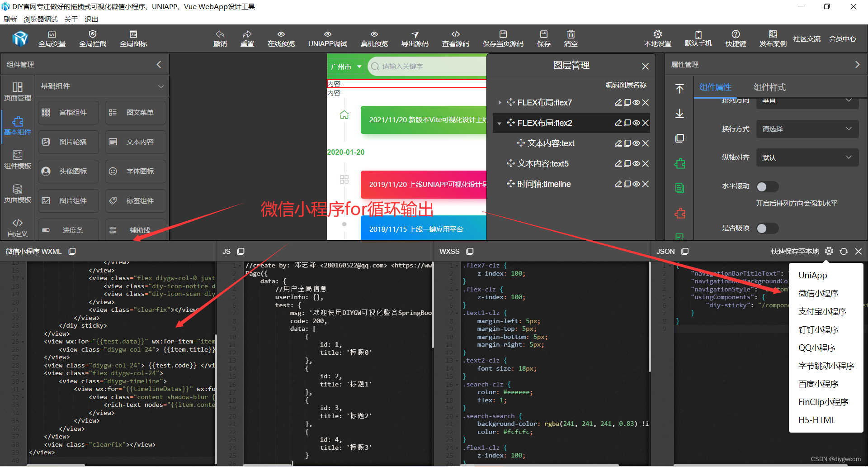Open 浏览器调试 menu

click(x=41, y=19)
